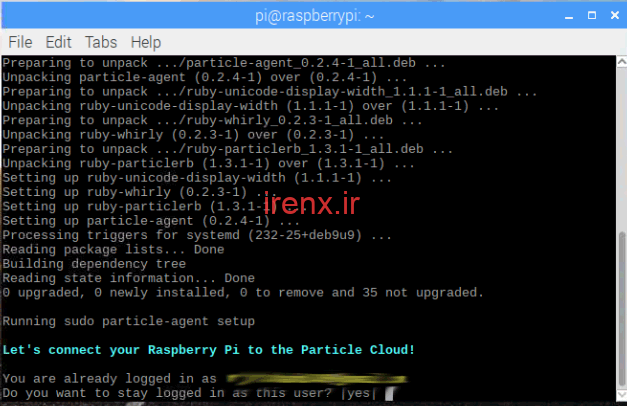Viewport: 627px width, 406px height.
Task: Click the 'yes' default answer text
Action: click(359, 394)
